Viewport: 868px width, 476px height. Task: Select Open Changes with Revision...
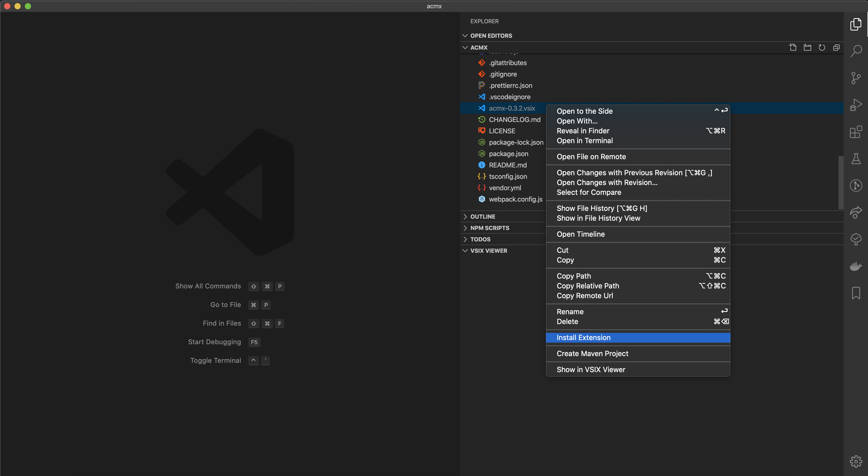click(x=638, y=183)
